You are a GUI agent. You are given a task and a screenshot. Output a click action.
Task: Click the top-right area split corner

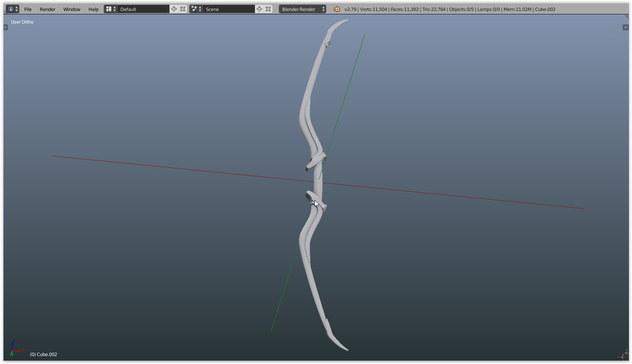coord(627,17)
